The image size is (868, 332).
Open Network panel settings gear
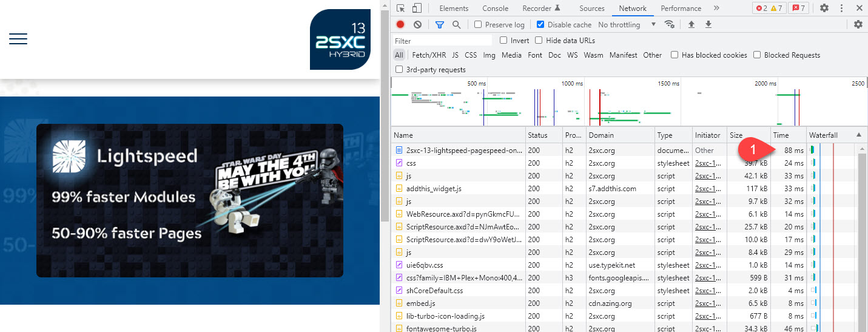(x=858, y=24)
